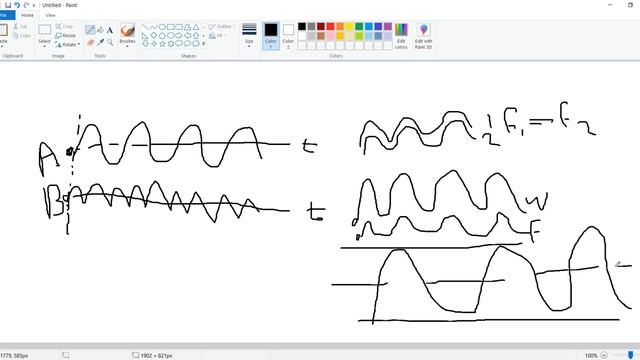This screenshot has height=360, width=640.
Task: Pick the purple color swatch
Action: point(387,27)
